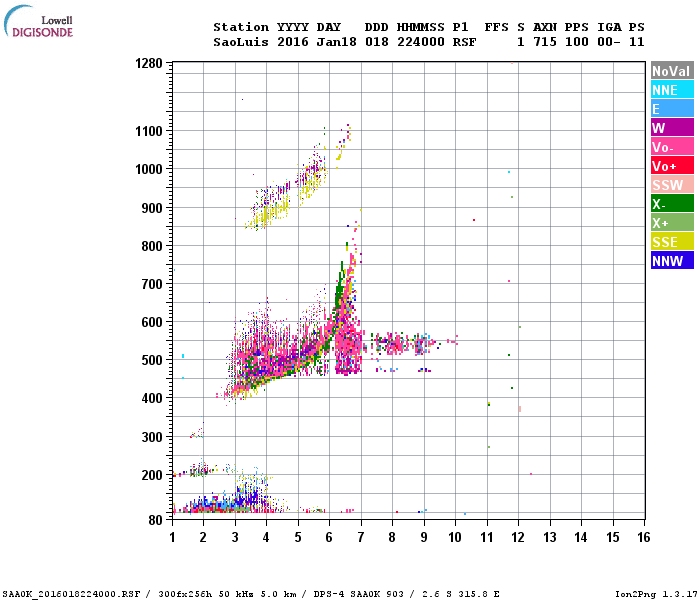700x600 pixels.
Task: Select the NNE cyan legend swatch
Action: [672, 90]
